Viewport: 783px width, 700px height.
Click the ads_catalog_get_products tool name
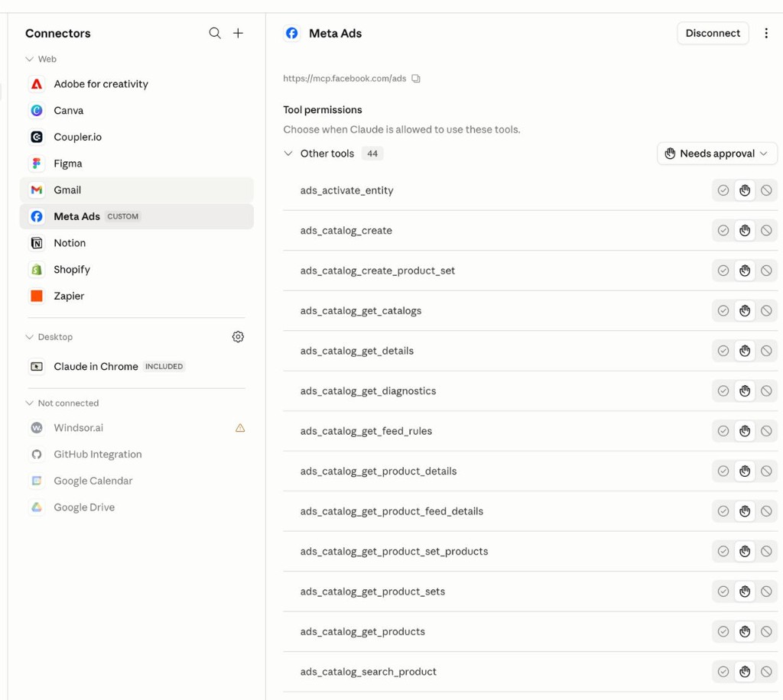pos(362,632)
